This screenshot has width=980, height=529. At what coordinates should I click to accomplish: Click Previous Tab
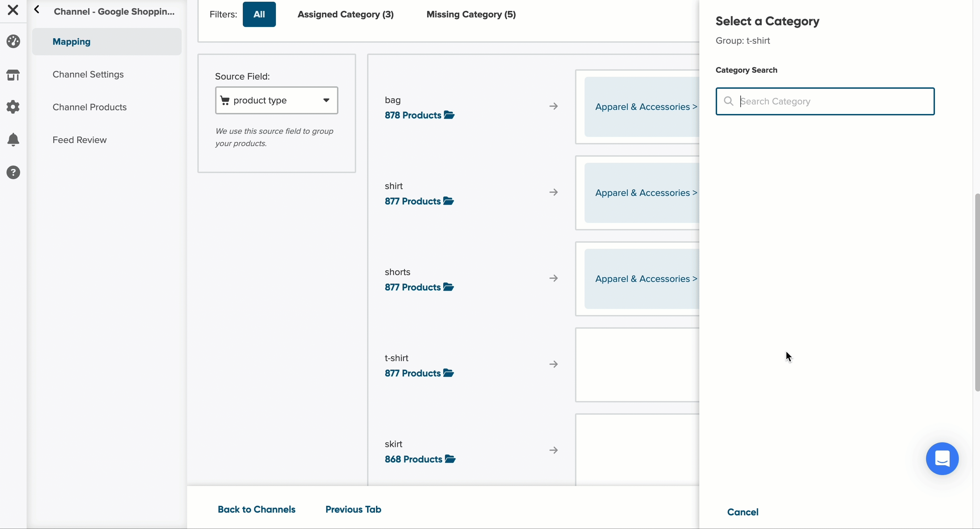(353, 509)
